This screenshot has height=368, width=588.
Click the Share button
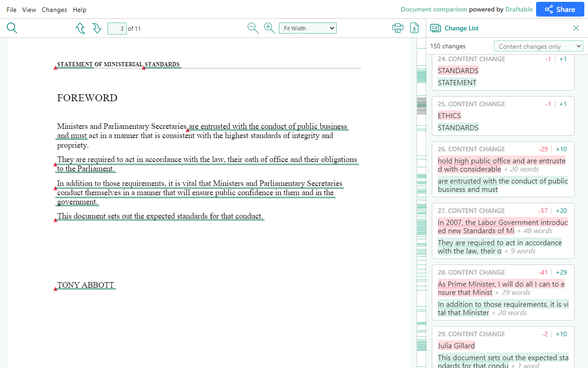pyautogui.click(x=560, y=9)
